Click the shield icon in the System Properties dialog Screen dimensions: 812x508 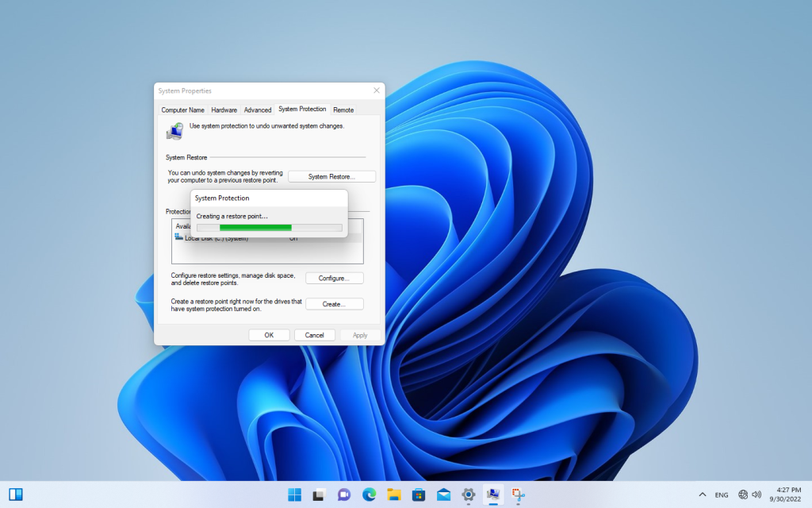point(174,129)
